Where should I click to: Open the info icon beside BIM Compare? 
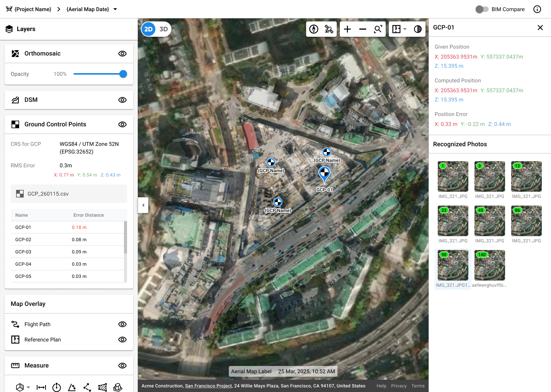click(x=537, y=9)
